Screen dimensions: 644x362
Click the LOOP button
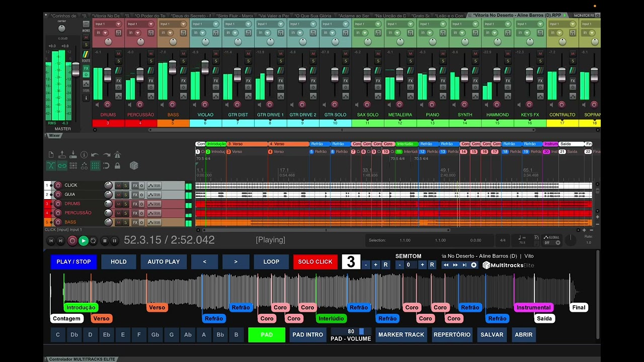(x=271, y=262)
